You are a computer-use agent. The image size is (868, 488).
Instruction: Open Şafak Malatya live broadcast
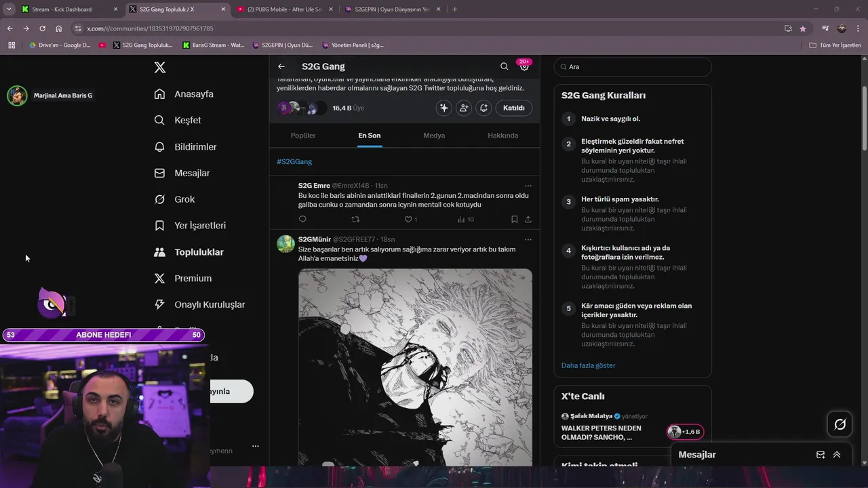coord(601,432)
